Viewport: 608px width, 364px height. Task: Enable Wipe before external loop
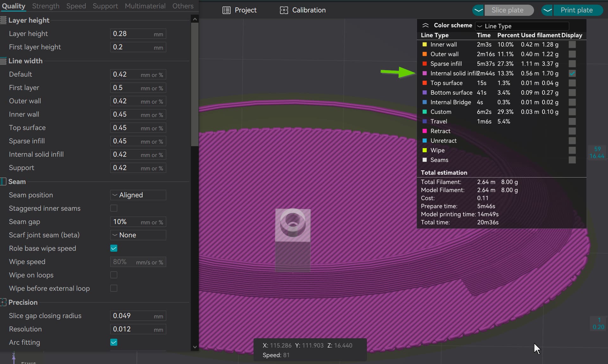(x=114, y=288)
